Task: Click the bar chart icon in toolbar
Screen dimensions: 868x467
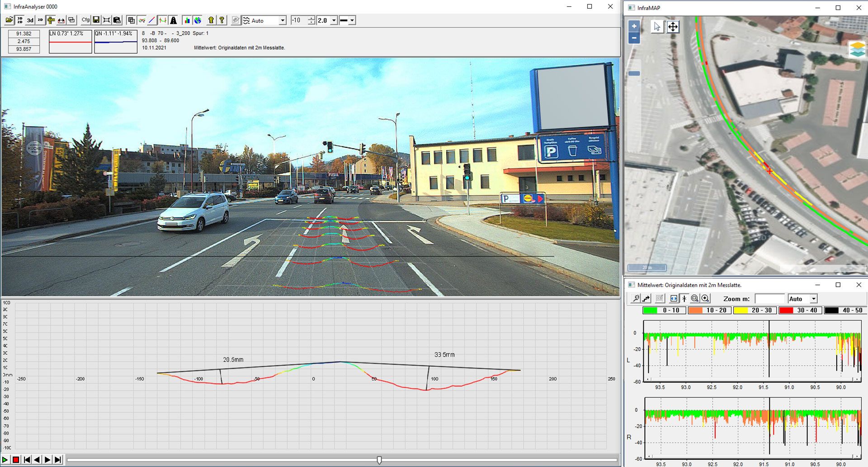Action: click(187, 20)
